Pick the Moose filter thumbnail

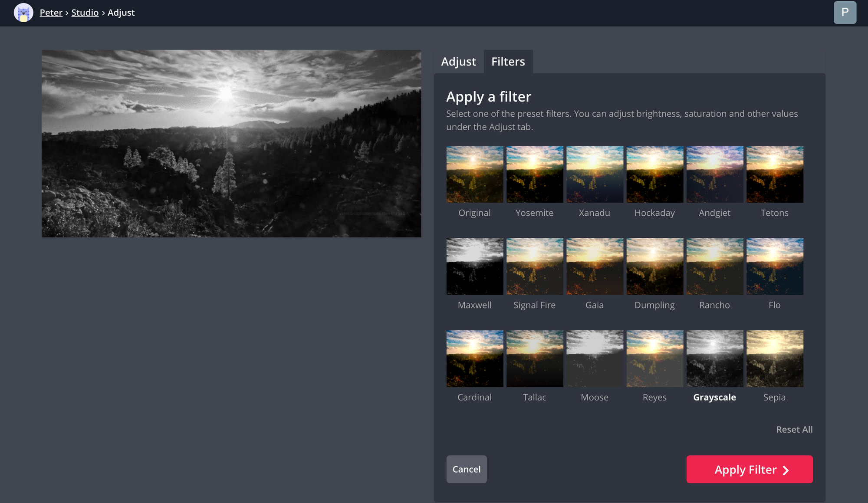[x=595, y=359]
